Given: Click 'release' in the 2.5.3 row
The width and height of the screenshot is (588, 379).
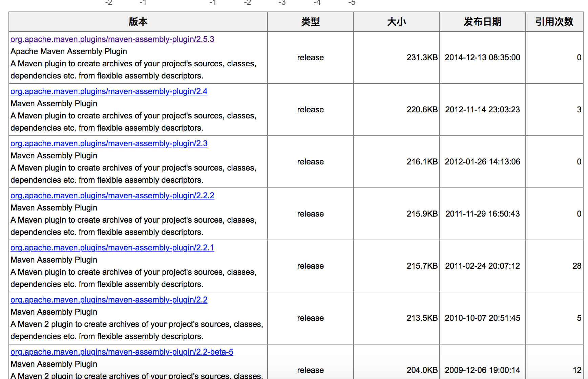Looking at the screenshot, I should point(311,58).
